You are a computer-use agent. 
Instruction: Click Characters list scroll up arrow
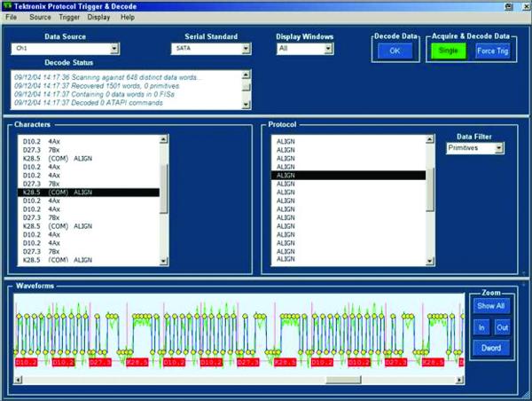tap(164, 139)
